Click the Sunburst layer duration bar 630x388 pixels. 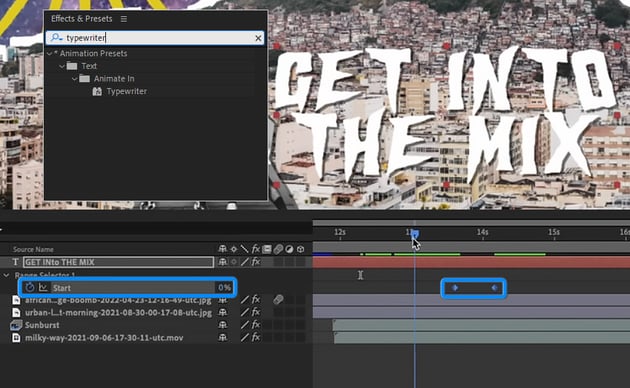(x=481, y=325)
